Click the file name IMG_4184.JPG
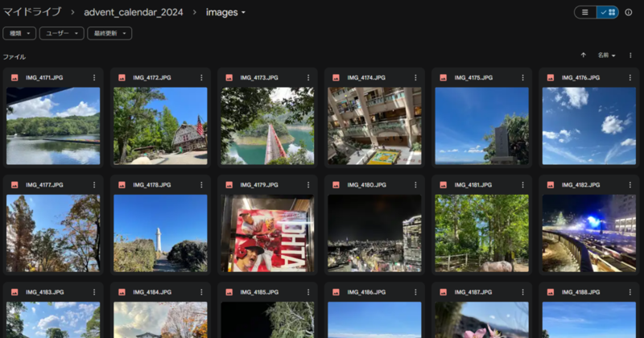The width and height of the screenshot is (644, 338). (152, 292)
